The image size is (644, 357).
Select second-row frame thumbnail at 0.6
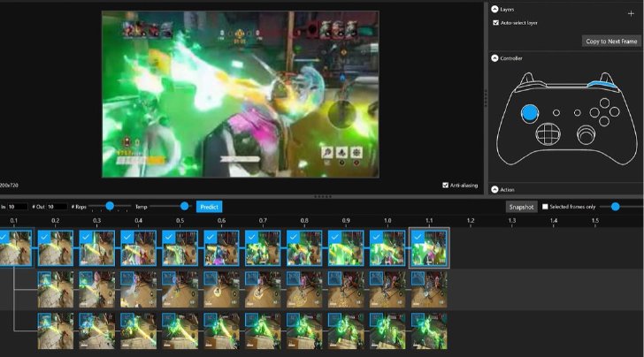click(x=221, y=289)
